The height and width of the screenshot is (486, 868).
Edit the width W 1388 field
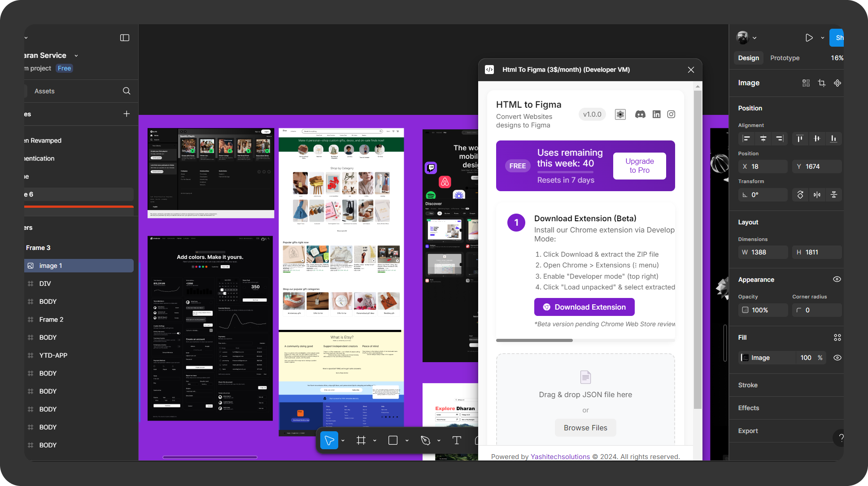(x=763, y=252)
